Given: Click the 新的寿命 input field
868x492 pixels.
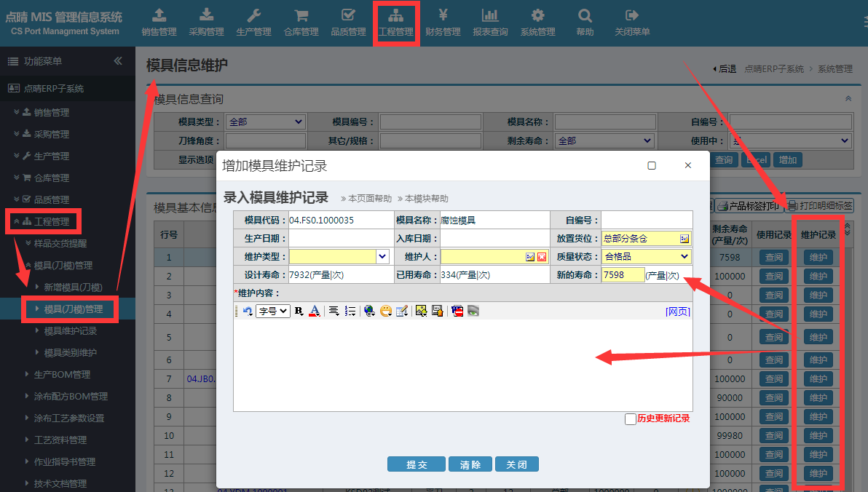Looking at the screenshot, I should [x=623, y=275].
